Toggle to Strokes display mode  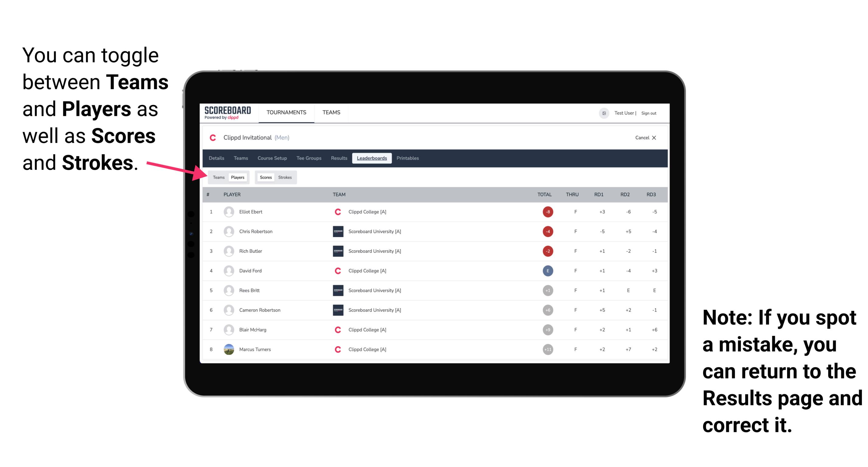click(x=286, y=177)
